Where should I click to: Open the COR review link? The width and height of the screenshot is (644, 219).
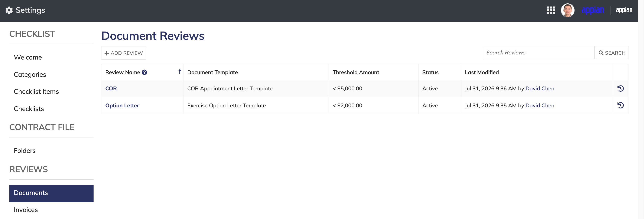[x=111, y=88]
